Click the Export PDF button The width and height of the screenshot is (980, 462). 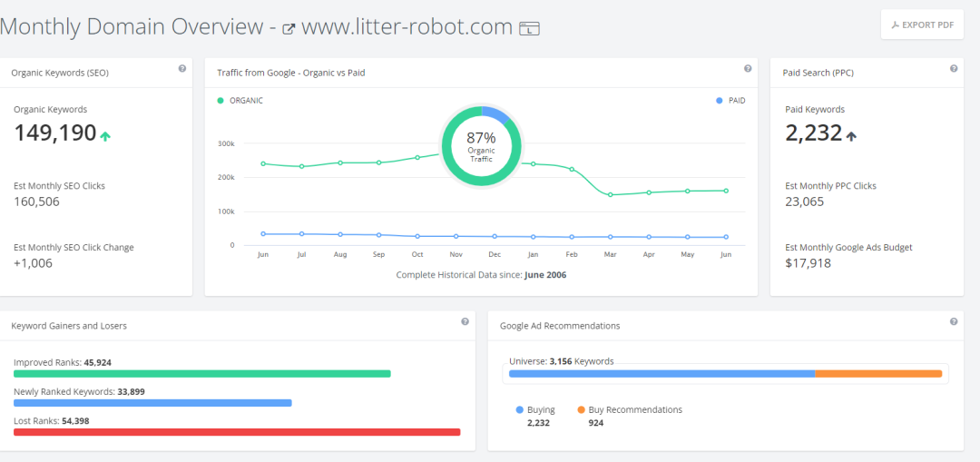coord(922,25)
